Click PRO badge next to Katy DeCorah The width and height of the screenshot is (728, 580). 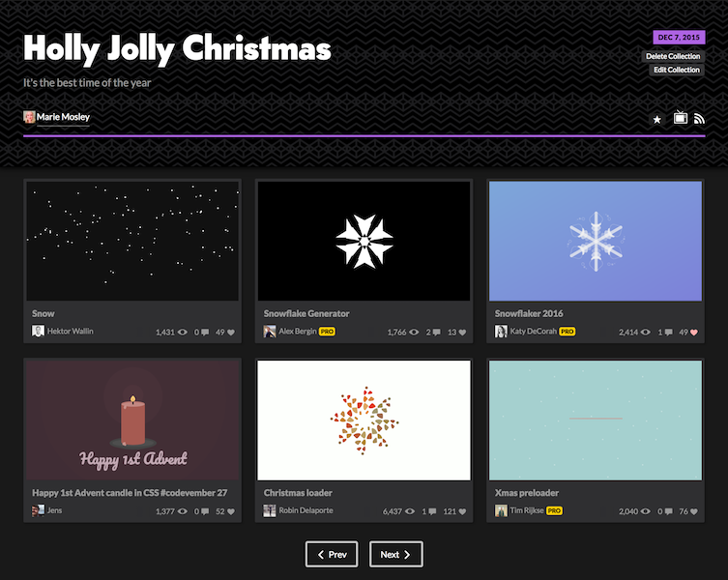[568, 332]
